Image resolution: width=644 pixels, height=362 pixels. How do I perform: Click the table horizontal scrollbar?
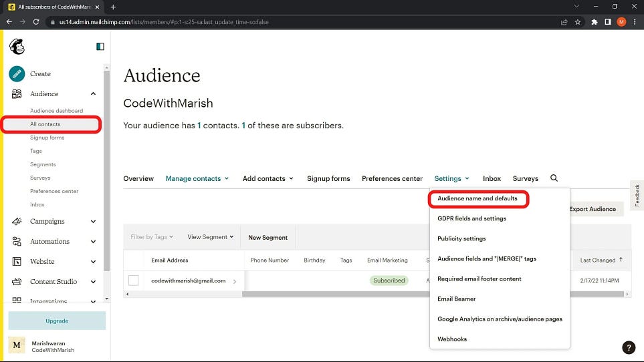tap(433, 294)
